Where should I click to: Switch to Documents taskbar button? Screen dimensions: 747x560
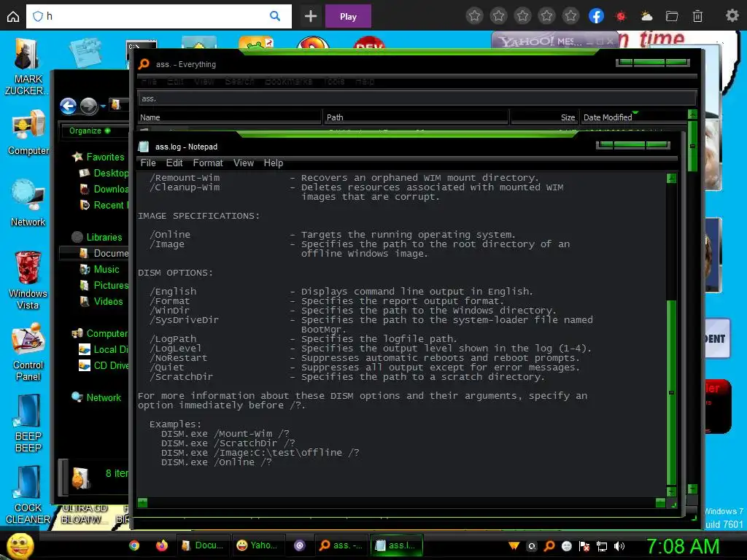click(204, 545)
